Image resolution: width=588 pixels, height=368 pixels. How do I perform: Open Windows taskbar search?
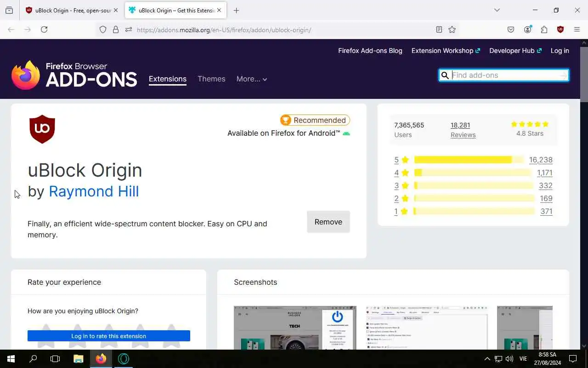point(33,359)
